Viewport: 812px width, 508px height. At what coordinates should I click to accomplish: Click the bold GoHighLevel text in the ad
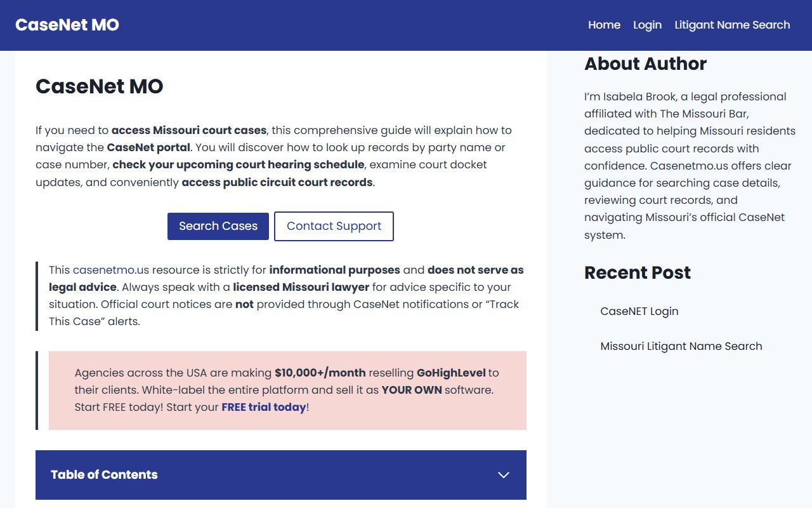pos(451,373)
